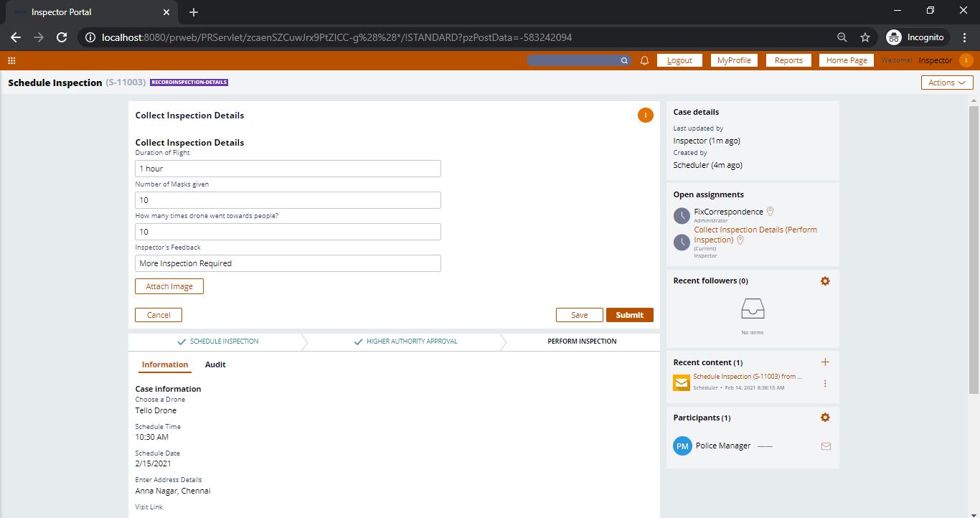The height and width of the screenshot is (518, 980).
Task: Click the page vertical scrollbar
Action: [x=974, y=250]
